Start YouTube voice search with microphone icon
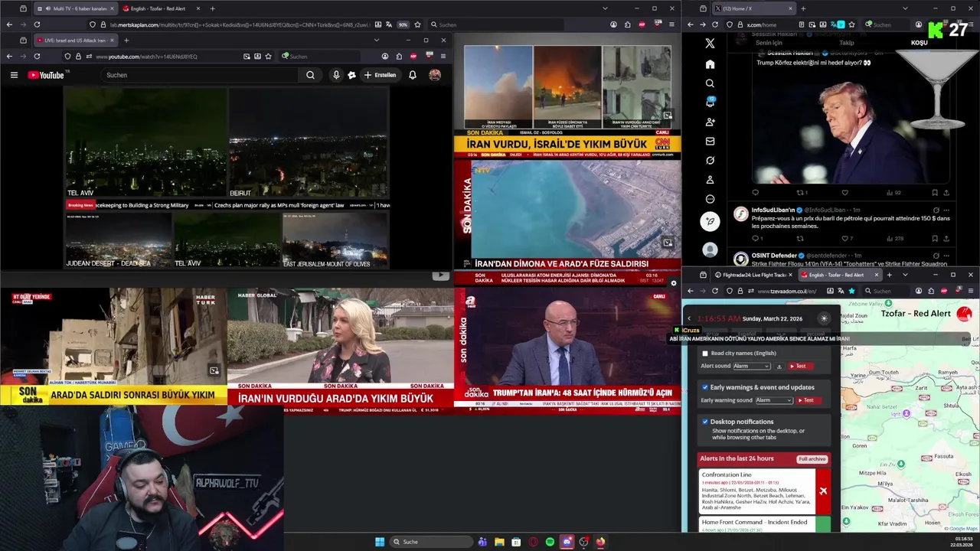980x551 pixels. click(336, 75)
